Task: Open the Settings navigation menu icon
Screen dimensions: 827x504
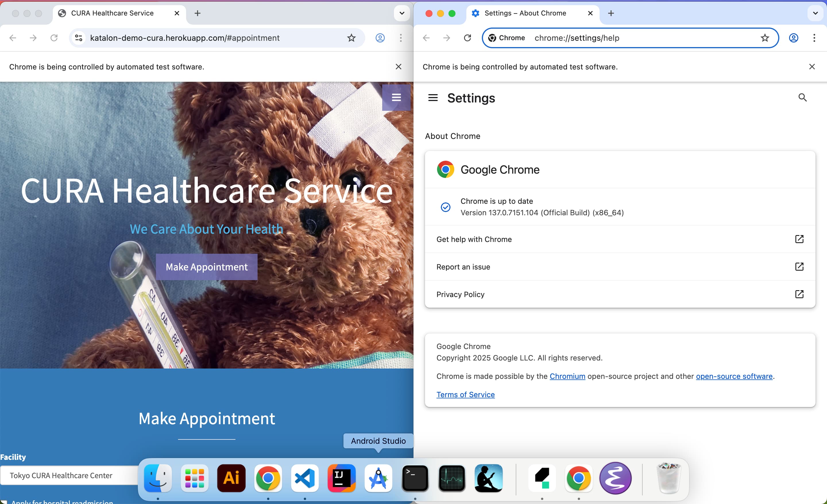Action: pos(433,98)
